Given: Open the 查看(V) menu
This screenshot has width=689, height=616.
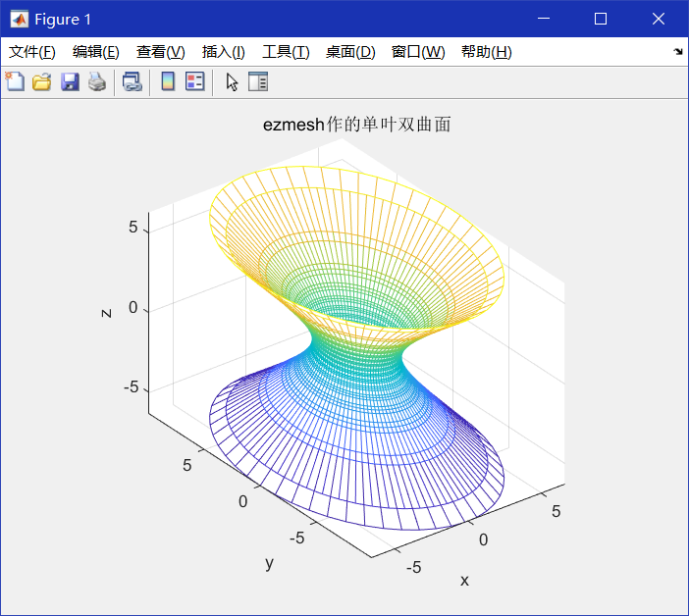Looking at the screenshot, I should 160,52.
